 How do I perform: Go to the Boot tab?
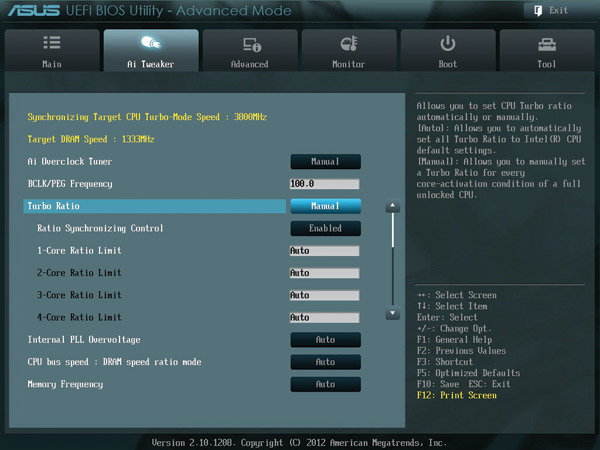coord(448,50)
